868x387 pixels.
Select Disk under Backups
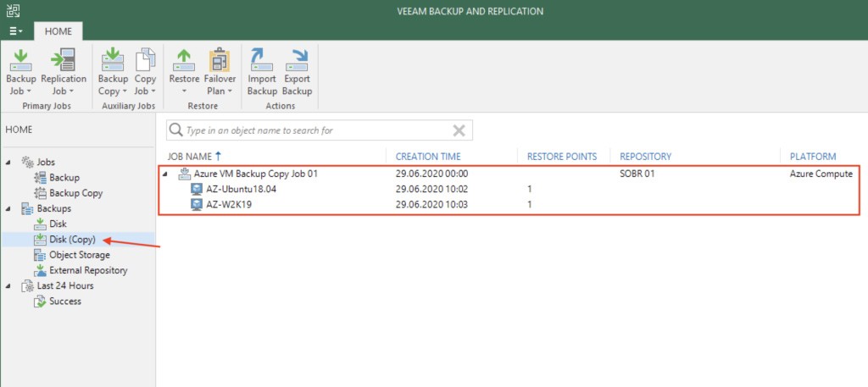[58, 224]
